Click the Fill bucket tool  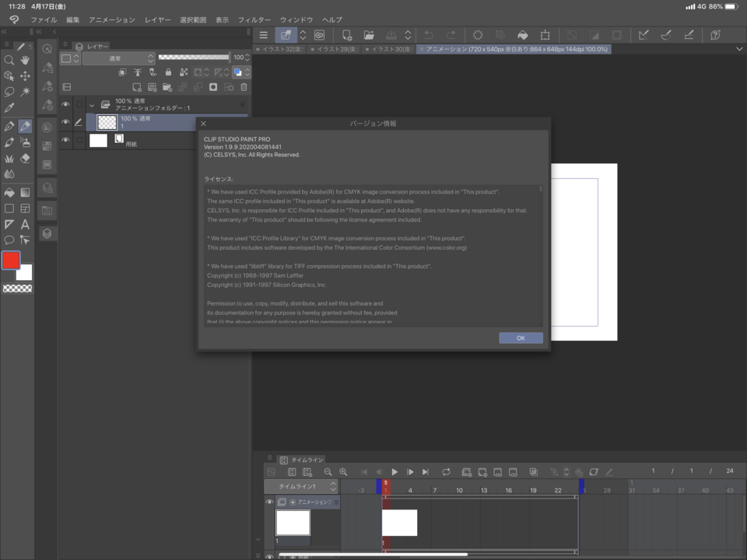tap(9, 192)
